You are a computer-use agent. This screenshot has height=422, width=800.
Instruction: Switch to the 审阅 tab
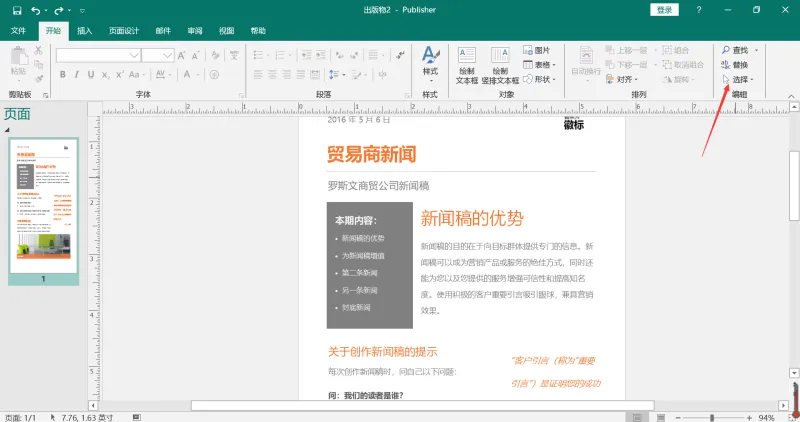195,31
